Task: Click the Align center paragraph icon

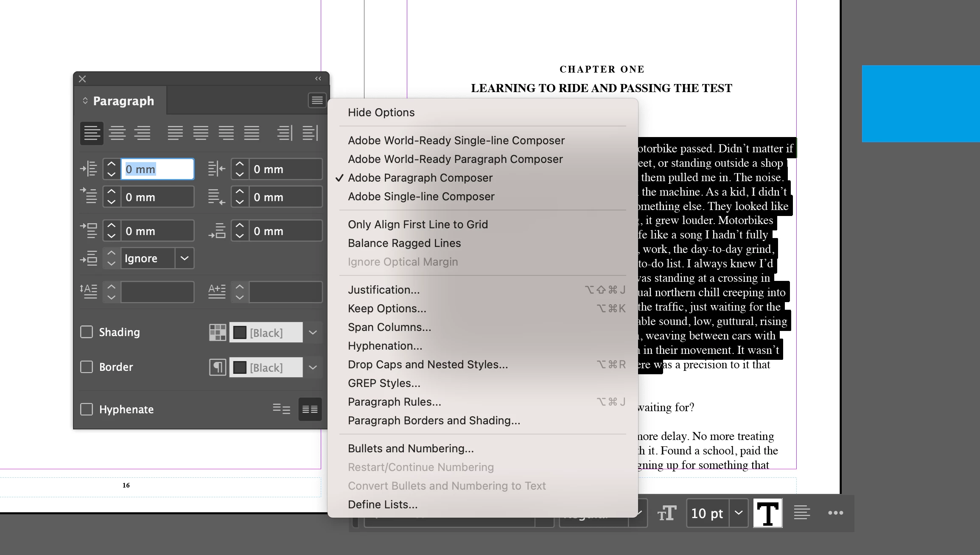Action: pyautogui.click(x=117, y=133)
